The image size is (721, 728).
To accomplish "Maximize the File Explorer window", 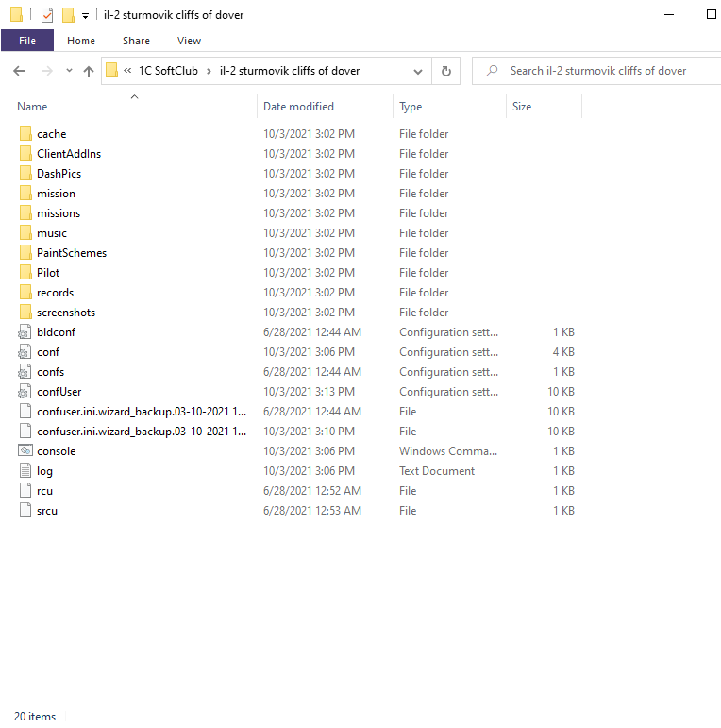I will pyautogui.click(x=712, y=14).
